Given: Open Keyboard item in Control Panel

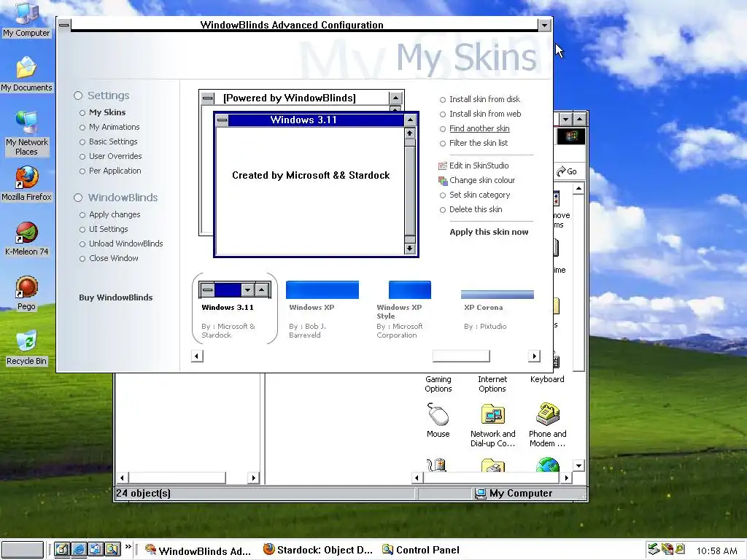Looking at the screenshot, I should pos(547,379).
